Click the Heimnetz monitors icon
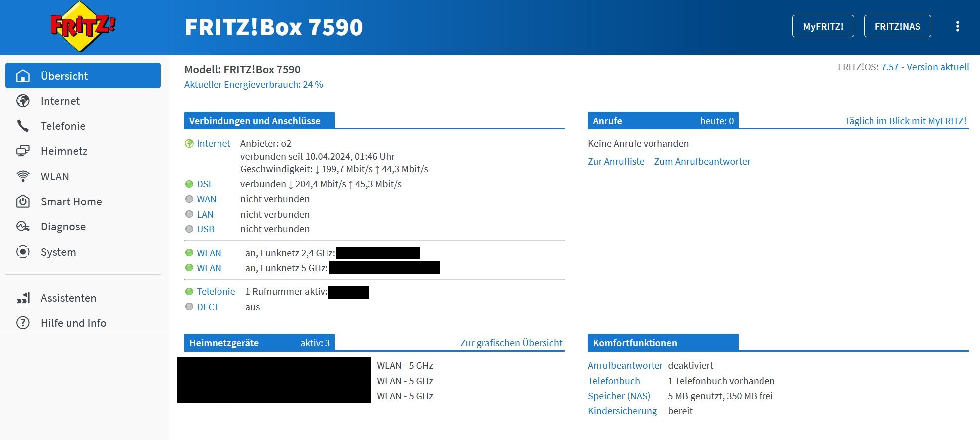 pyautogui.click(x=23, y=151)
